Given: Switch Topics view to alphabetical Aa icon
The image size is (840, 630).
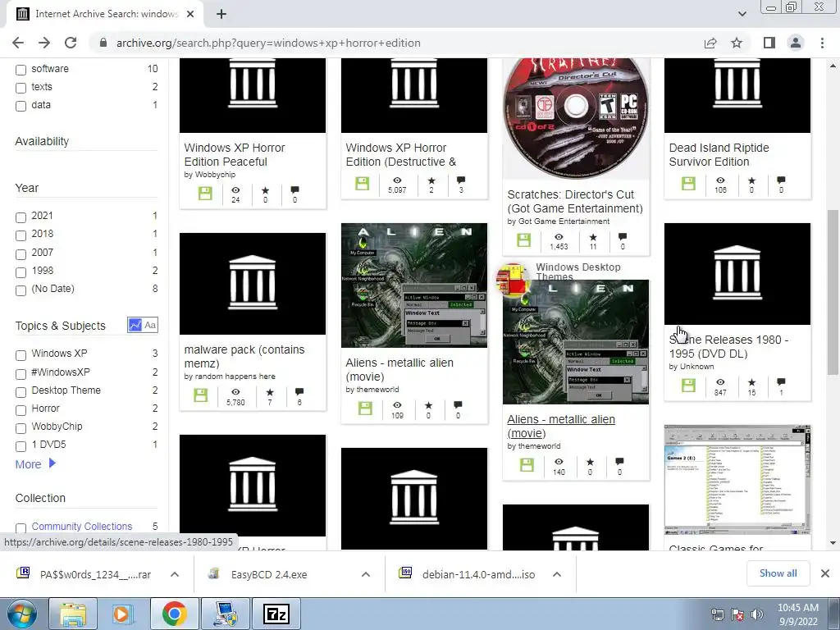Looking at the screenshot, I should 151,325.
